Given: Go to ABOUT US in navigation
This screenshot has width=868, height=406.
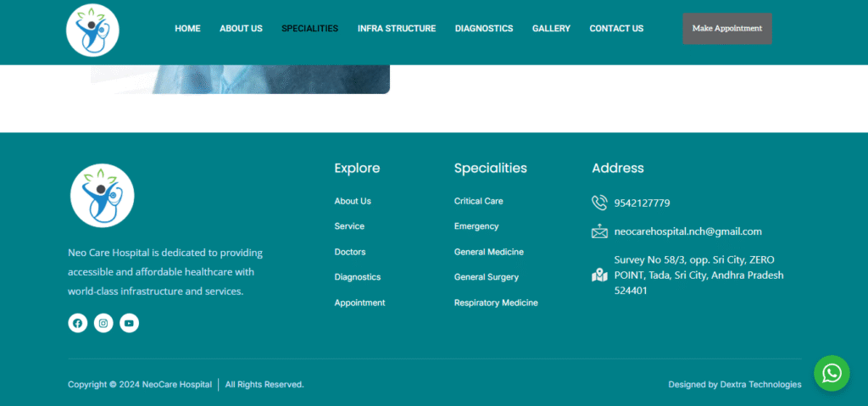Looking at the screenshot, I should pos(241,29).
